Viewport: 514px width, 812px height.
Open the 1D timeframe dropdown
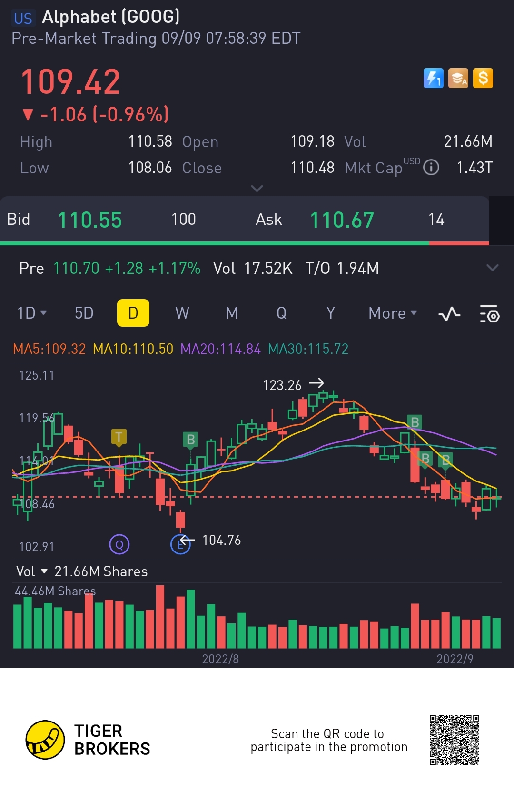[x=32, y=313]
